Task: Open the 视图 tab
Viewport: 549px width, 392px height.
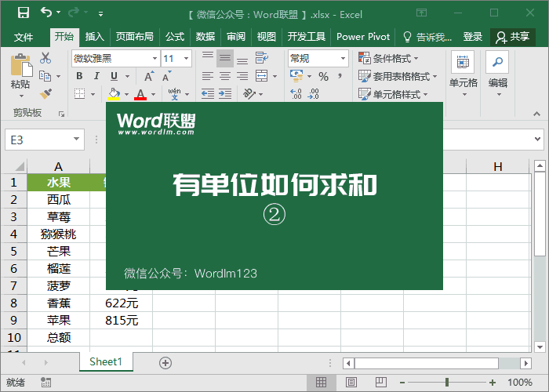Action: tap(267, 37)
